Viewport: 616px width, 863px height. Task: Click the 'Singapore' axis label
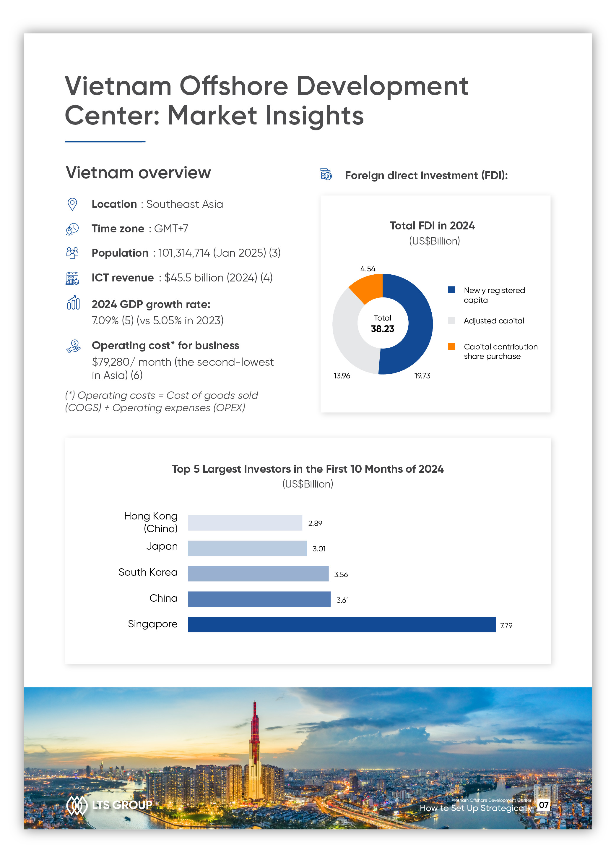[152, 624]
